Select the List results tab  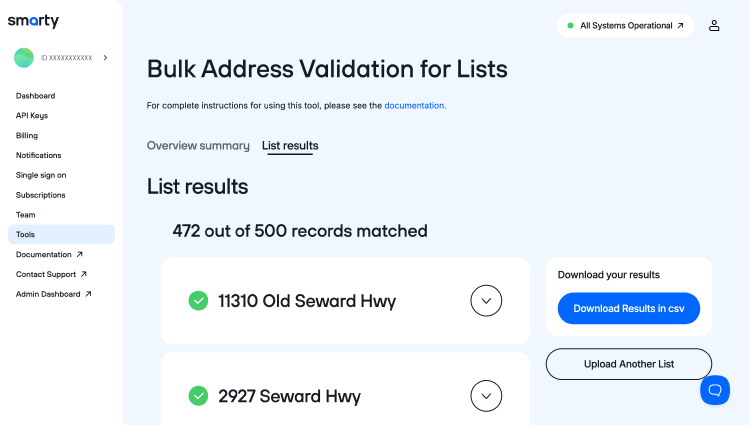pyautogui.click(x=290, y=146)
